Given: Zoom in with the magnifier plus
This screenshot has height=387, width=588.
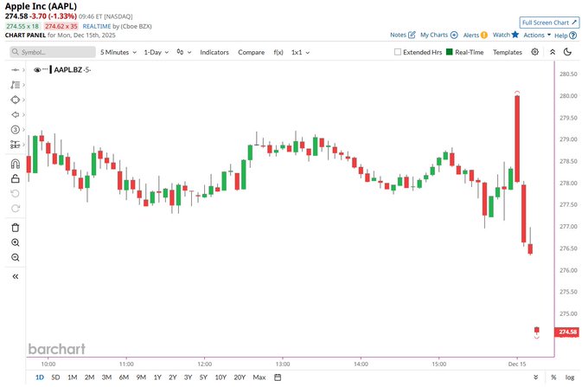Looking at the screenshot, I should tap(16, 242).
